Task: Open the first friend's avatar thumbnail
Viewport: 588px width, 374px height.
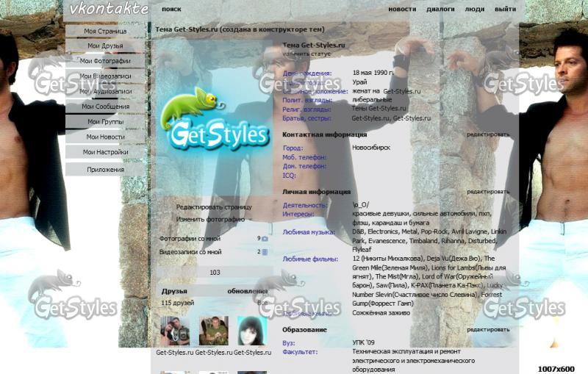Action: (175, 331)
